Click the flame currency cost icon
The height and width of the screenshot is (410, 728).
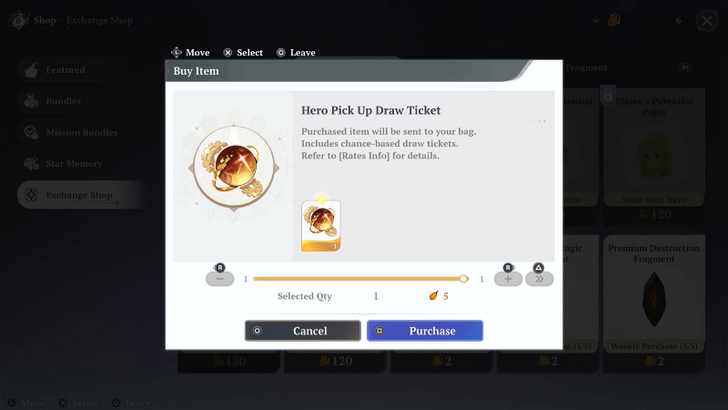tap(433, 296)
